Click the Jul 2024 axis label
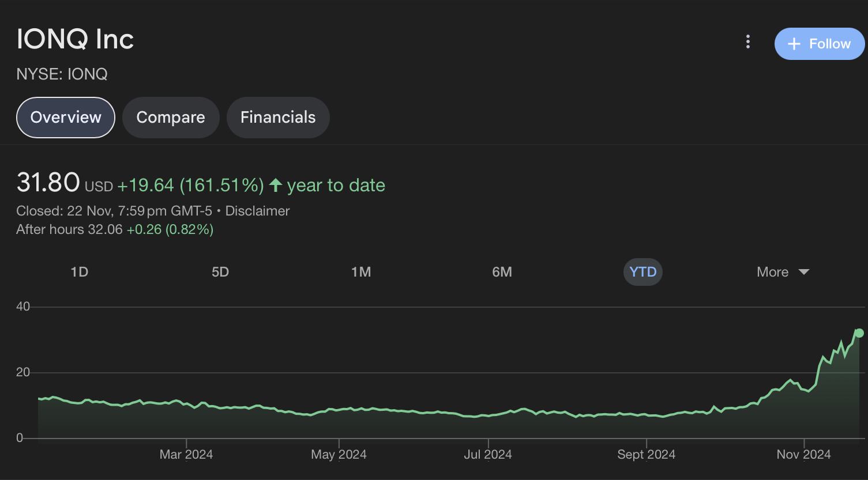This screenshot has width=868, height=480. tap(488, 455)
